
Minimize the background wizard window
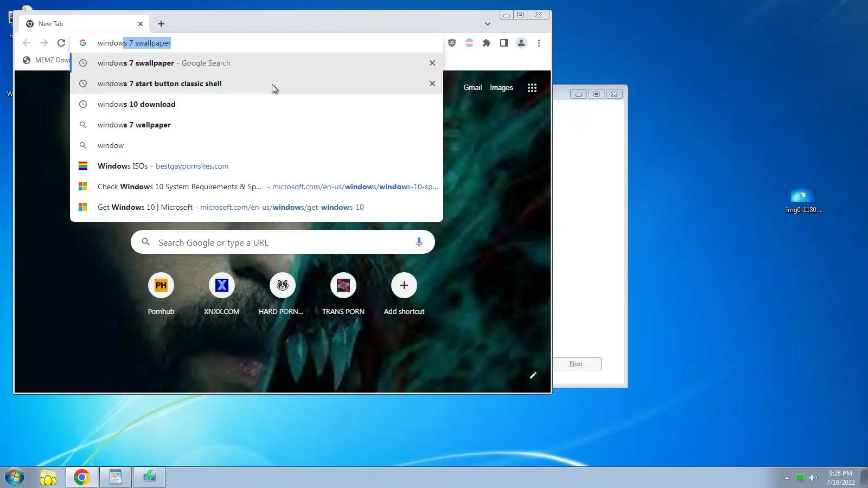[578, 94]
